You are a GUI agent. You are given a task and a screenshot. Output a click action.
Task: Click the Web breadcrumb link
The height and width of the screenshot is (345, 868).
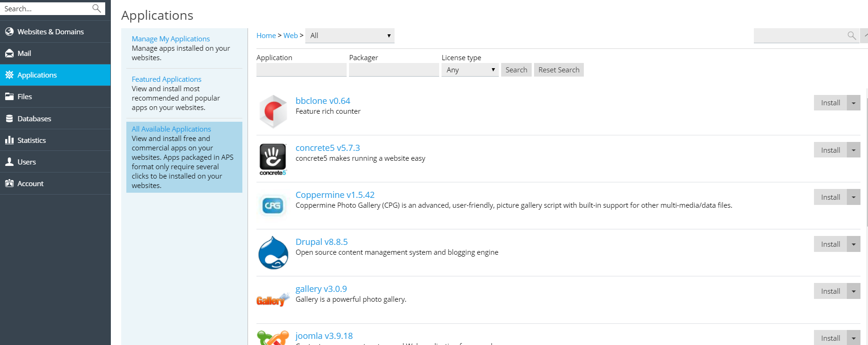pos(290,36)
